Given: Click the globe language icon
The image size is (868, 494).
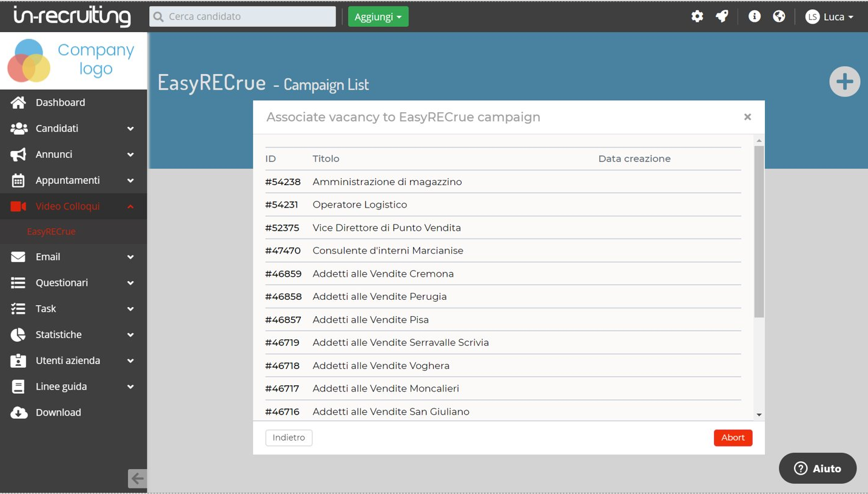Looking at the screenshot, I should pos(779,16).
